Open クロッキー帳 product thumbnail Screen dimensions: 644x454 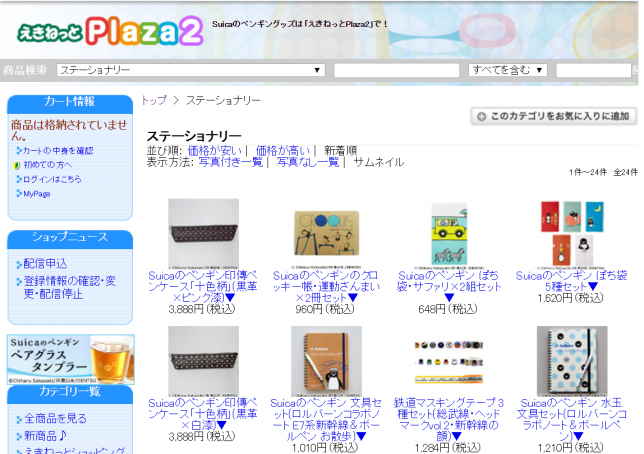tap(327, 234)
